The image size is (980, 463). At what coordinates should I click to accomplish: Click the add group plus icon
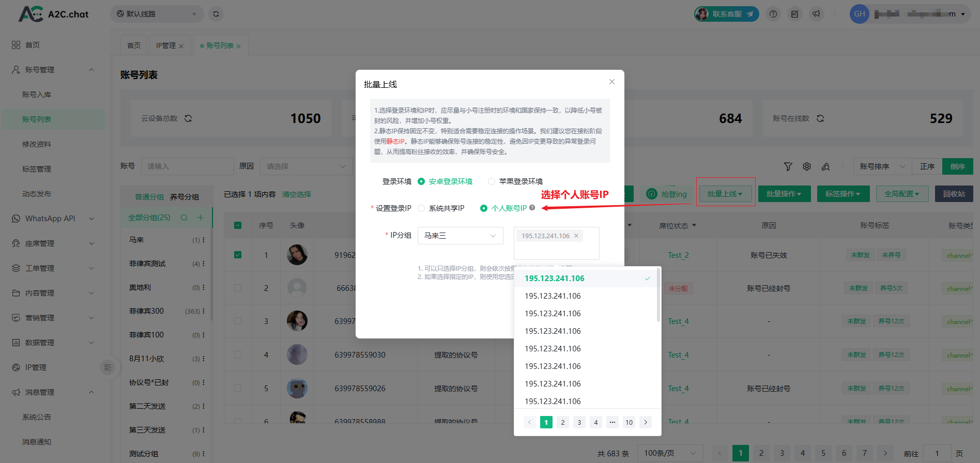pos(201,218)
